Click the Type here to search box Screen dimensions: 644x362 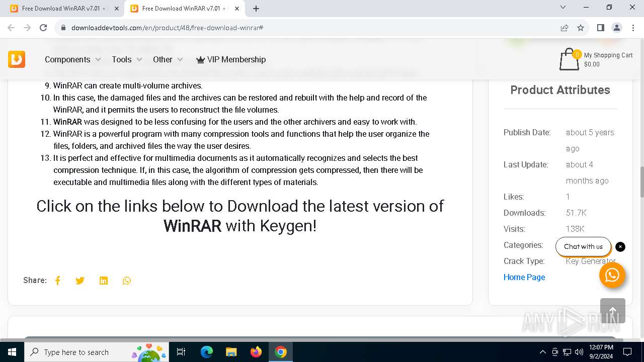97,352
